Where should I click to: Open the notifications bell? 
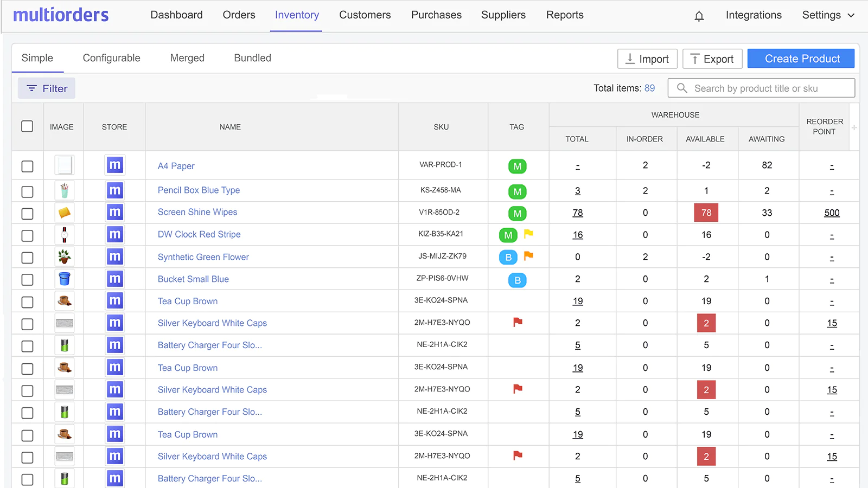[699, 15]
